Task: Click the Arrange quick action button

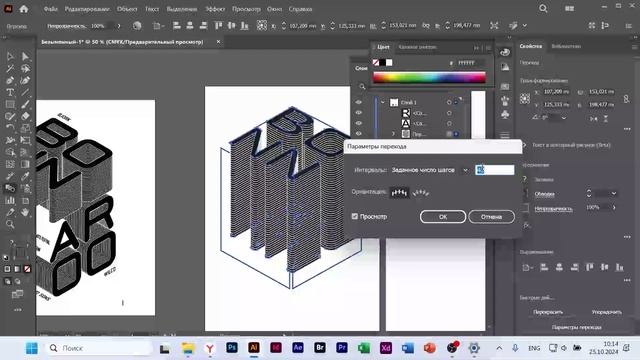Action: click(607, 312)
